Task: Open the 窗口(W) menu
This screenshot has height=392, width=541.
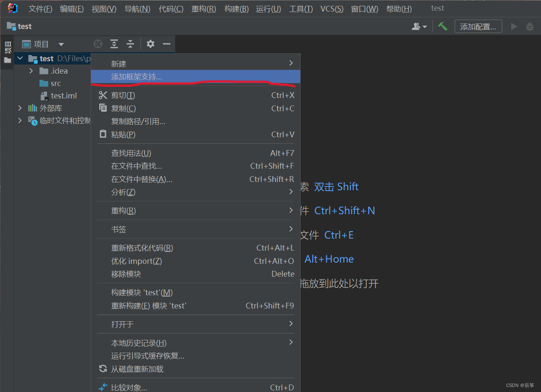Action: (x=364, y=9)
